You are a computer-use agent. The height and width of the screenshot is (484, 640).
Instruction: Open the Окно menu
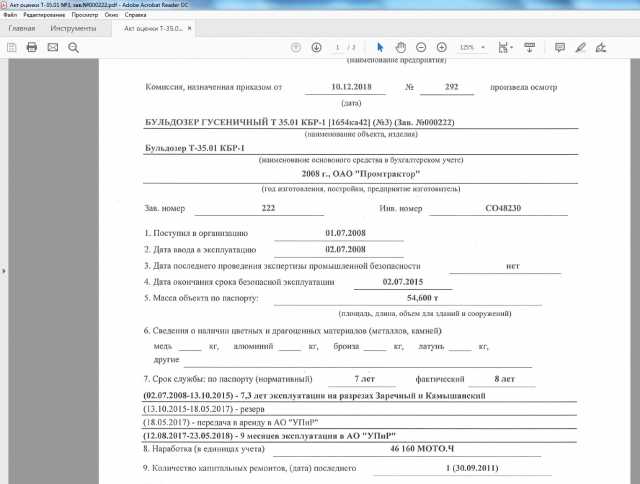[111, 15]
